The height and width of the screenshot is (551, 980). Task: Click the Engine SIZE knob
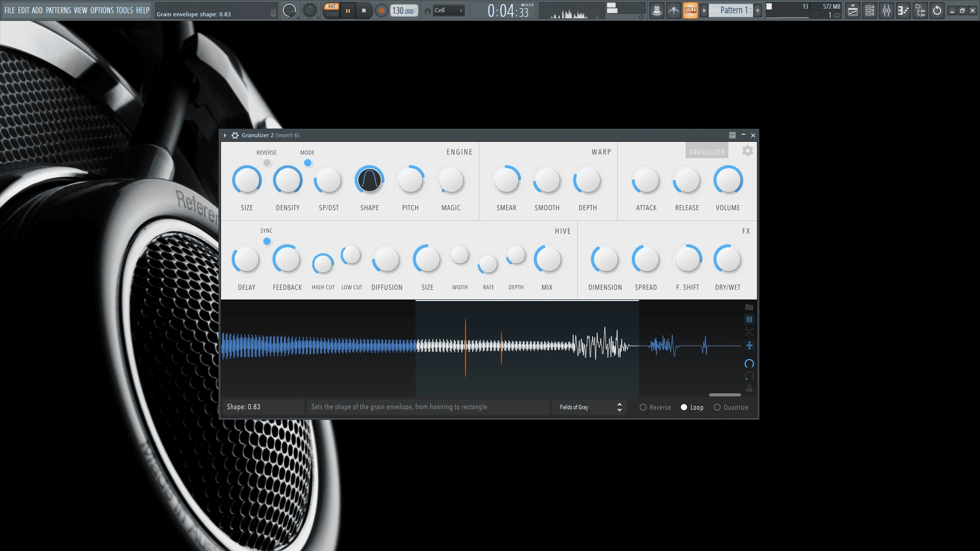pos(247,180)
